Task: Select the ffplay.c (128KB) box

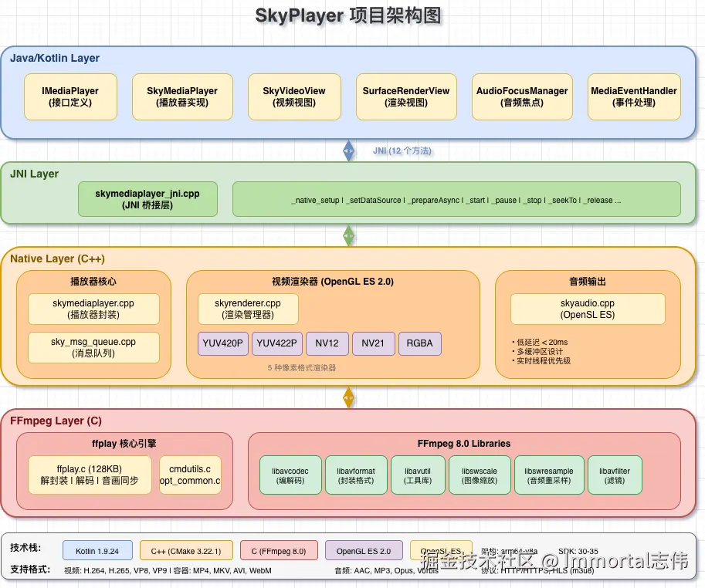Action: tap(90, 475)
